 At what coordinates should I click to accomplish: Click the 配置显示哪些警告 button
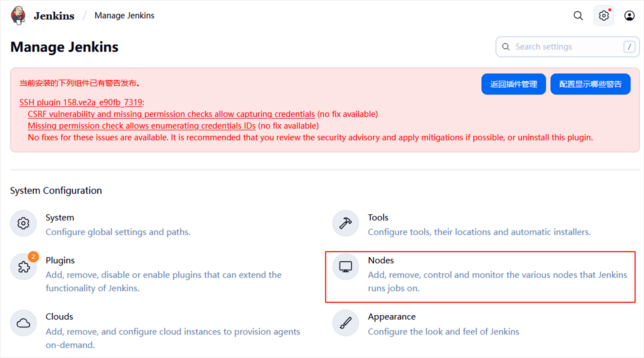590,84
